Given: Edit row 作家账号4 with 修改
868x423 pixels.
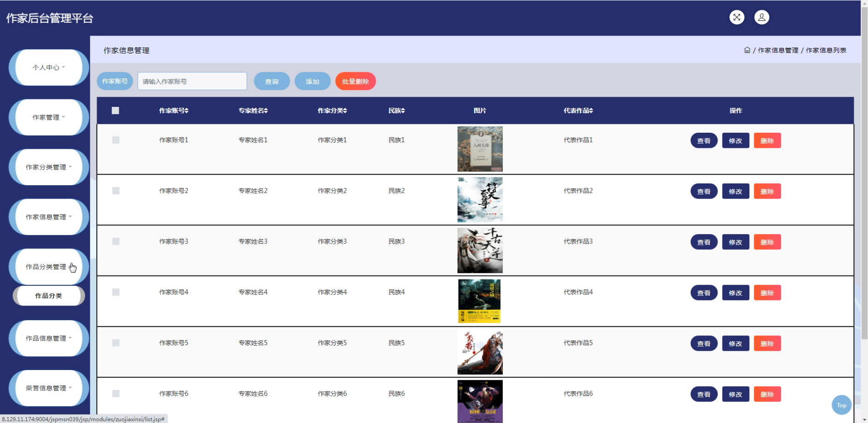Looking at the screenshot, I should tap(736, 293).
